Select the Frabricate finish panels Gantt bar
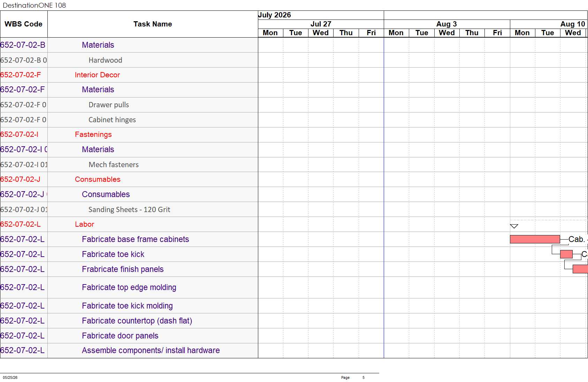 [x=580, y=269]
